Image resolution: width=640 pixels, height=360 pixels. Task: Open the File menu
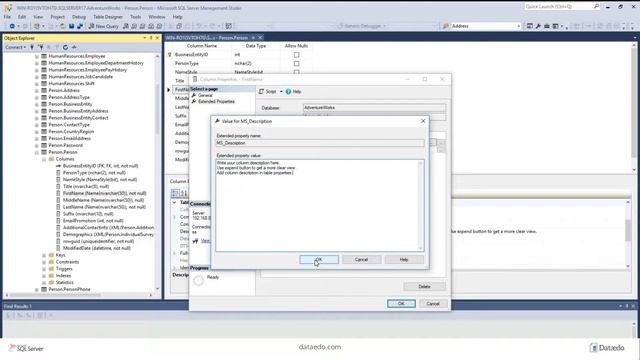tap(7, 17)
